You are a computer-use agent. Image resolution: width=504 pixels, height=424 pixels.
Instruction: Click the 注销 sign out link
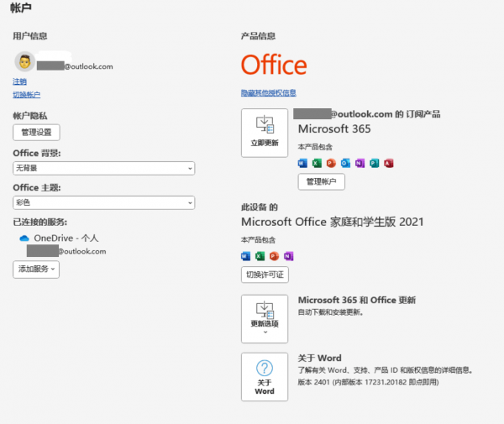pos(19,81)
